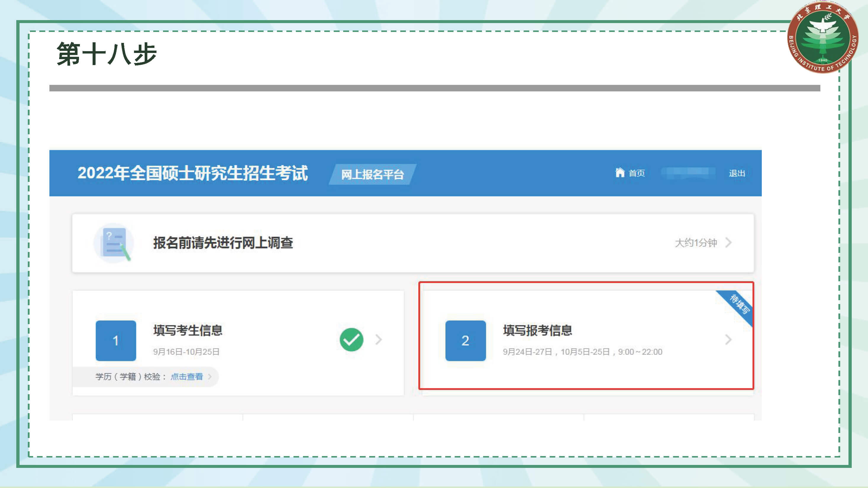Click the 填写考生信息 title

188,330
